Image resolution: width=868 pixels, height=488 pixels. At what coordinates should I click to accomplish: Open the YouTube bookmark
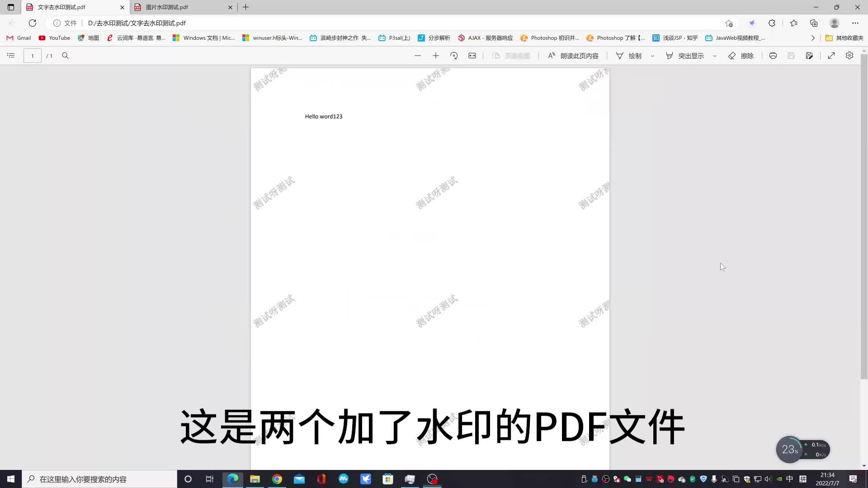[x=54, y=38]
